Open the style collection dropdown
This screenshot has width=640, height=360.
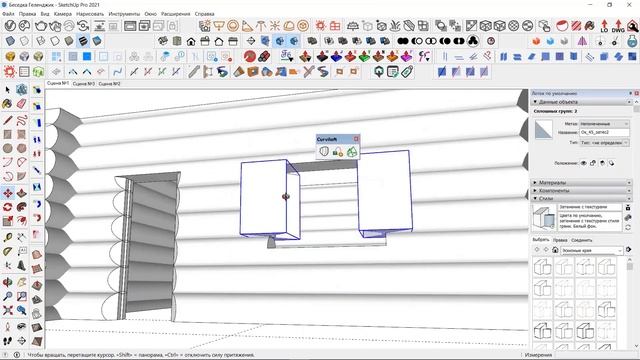[x=591, y=250]
